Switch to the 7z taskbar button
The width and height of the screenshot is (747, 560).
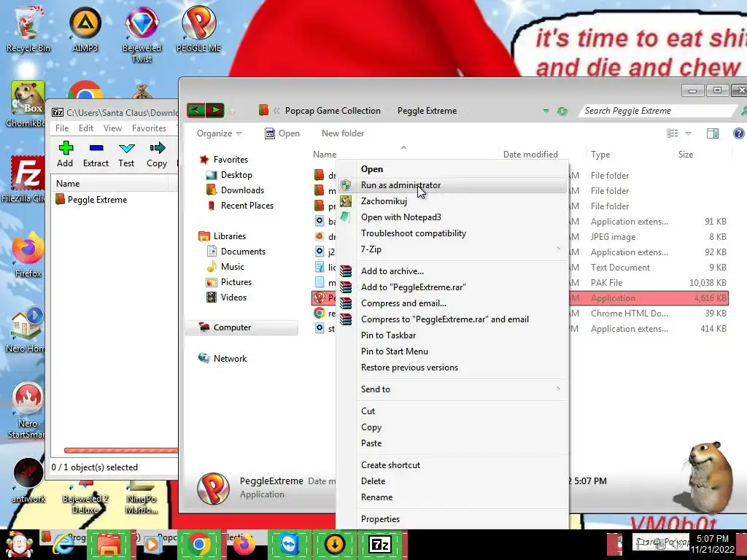click(x=380, y=545)
